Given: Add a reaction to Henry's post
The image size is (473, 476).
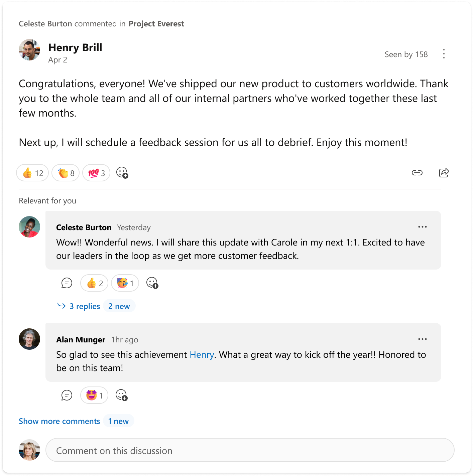Looking at the screenshot, I should pos(122,173).
